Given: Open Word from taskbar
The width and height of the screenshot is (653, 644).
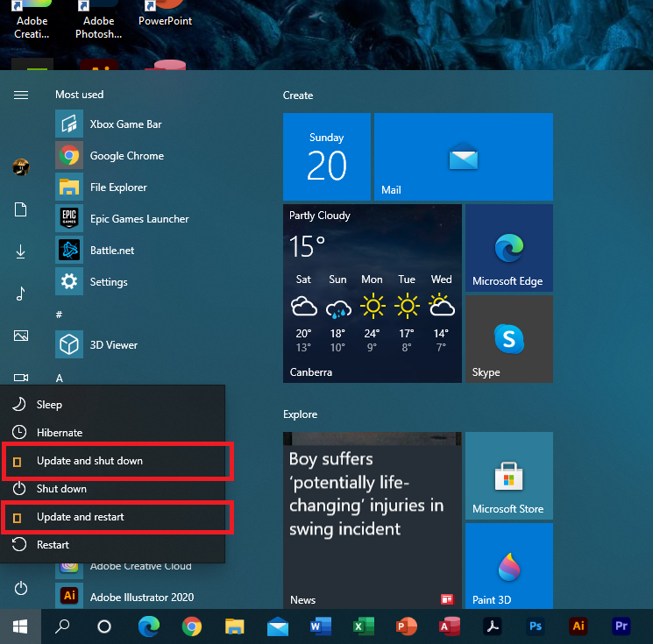Looking at the screenshot, I should coord(321,626).
